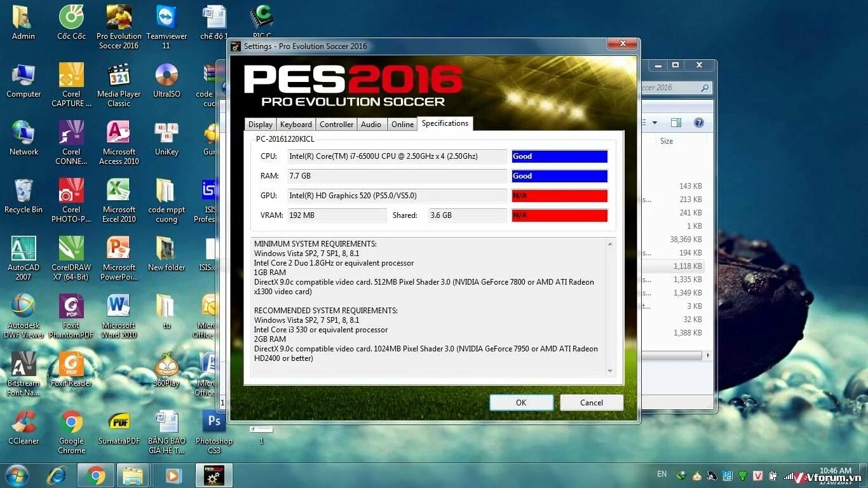Image resolution: width=868 pixels, height=488 pixels.
Task: Launch Google Chrome desktop icon
Action: [71, 432]
